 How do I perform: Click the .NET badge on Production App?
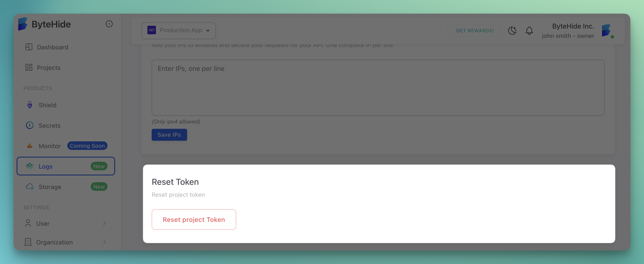tap(151, 30)
